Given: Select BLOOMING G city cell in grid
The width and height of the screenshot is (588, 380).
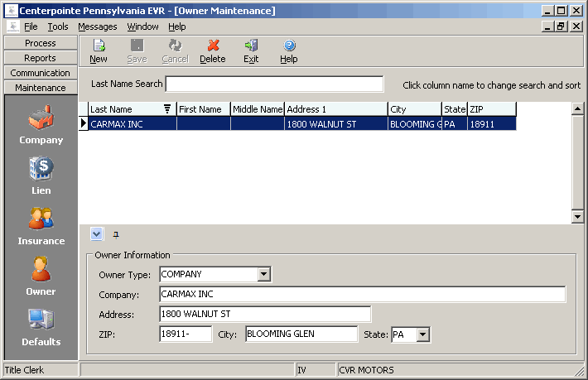Looking at the screenshot, I should tap(415, 123).
